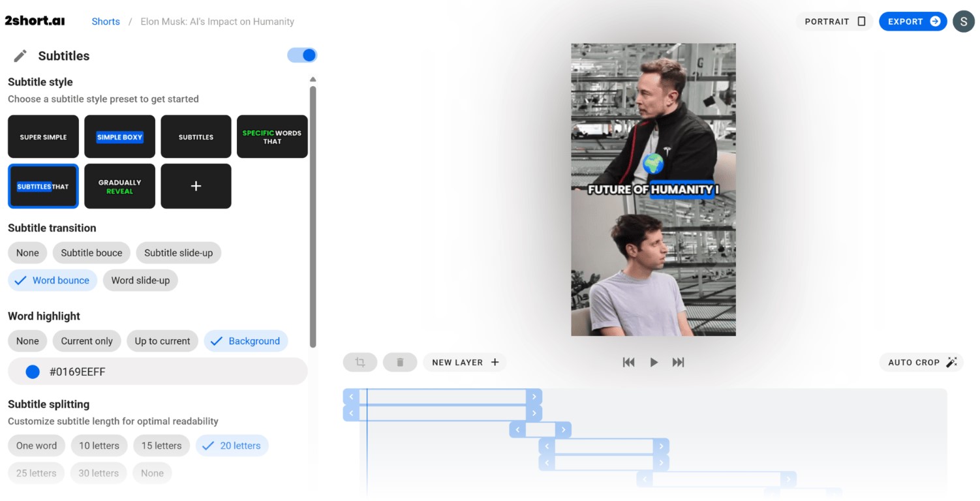Image resolution: width=980 pixels, height=501 pixels.
Task: Click left handle of first timeline clip
Action: coord(351,397)
